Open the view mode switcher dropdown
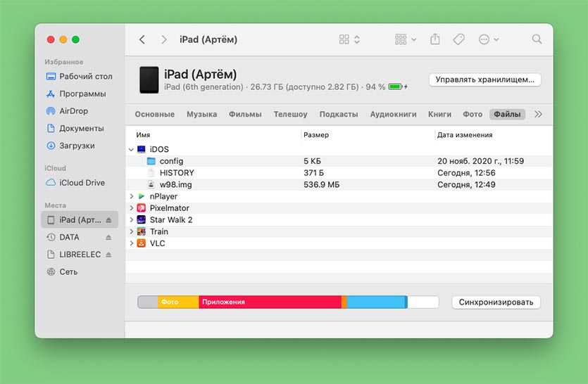This screenshot has width=588, height=384. coord(349,39)
